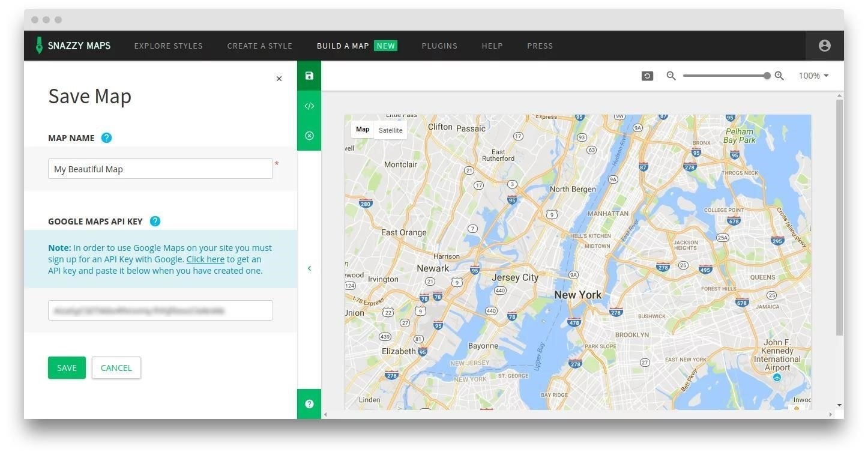This screenshot has height=461, width=868.
Task: Click horizontal scroll right arrow
Action: tap(831, 414)
